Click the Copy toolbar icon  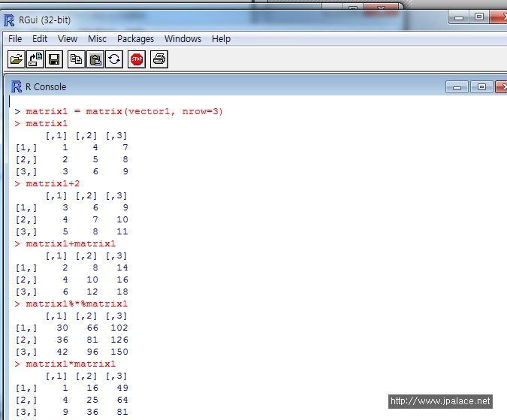tap(77, 59)
